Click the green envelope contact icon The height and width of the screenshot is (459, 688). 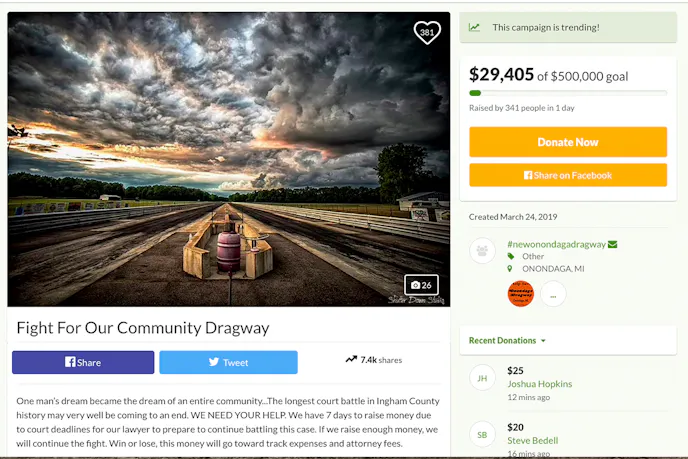tap(612, 244)
